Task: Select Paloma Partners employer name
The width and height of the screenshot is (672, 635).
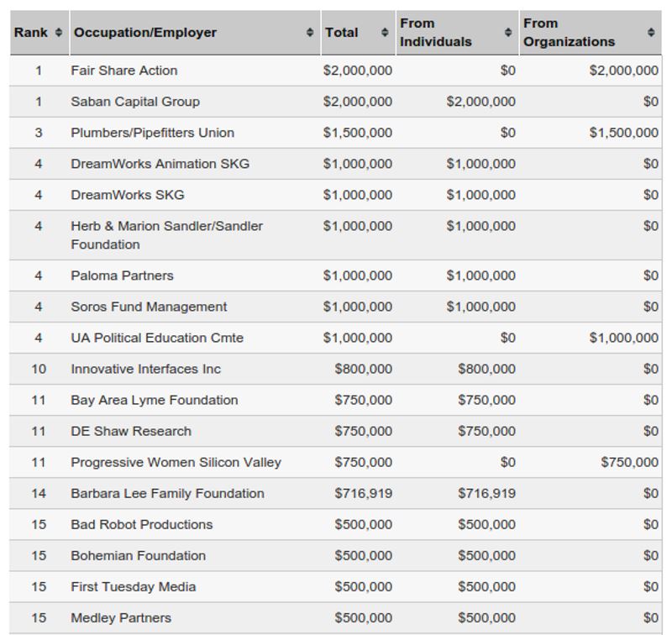Action: (x=122, y=276)
